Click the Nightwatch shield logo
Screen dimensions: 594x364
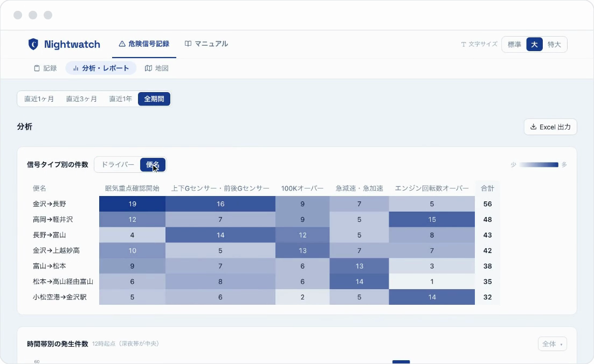click(33, 44)
